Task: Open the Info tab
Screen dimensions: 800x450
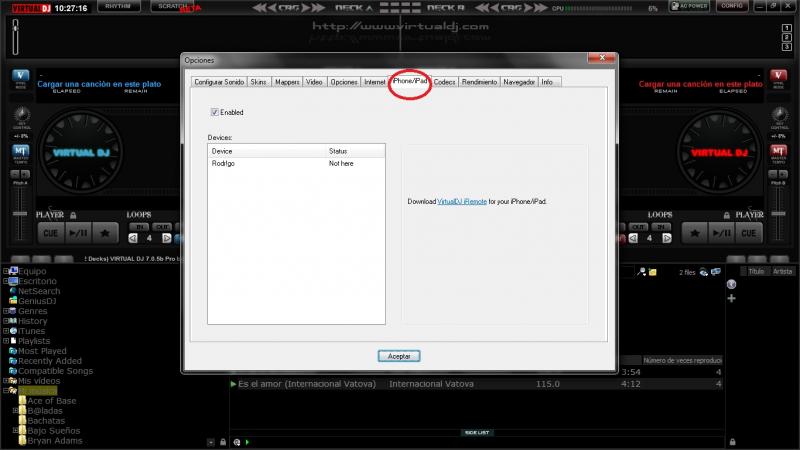Action: coord(547,82)
